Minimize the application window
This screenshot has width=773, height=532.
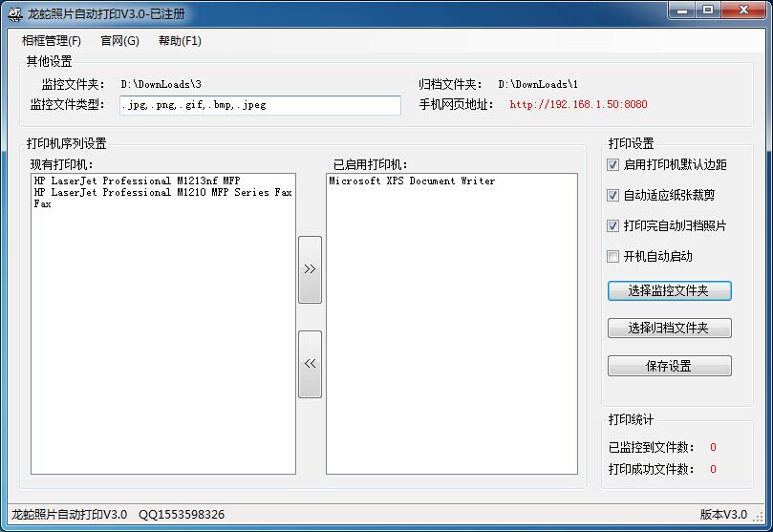680,11
